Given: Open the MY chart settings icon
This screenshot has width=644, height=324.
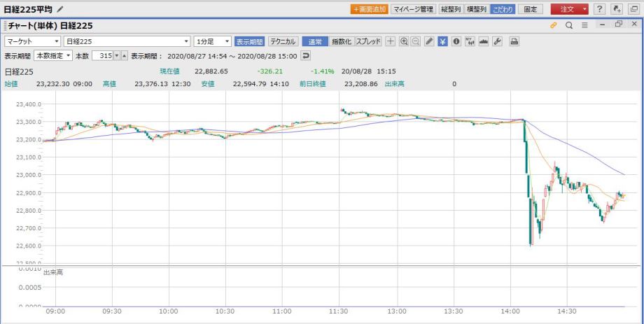Looking at the screenshot, I should click(x=470, y=41).
